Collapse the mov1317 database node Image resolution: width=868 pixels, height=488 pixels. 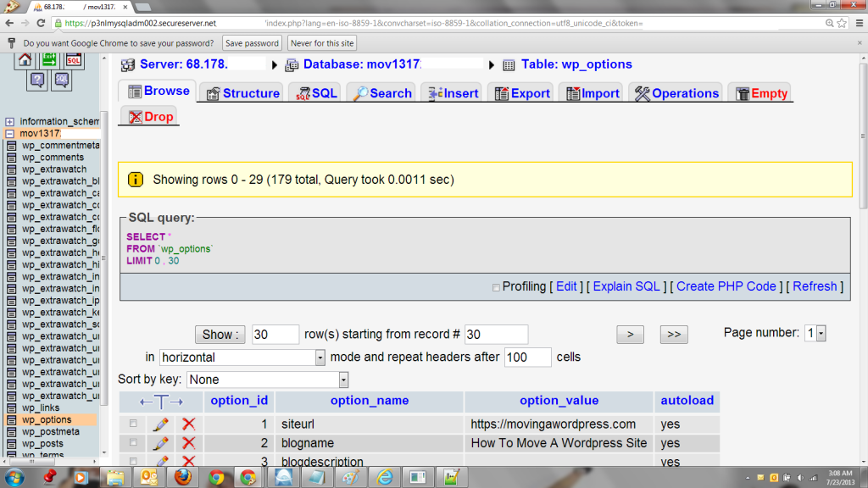[9, 133]
